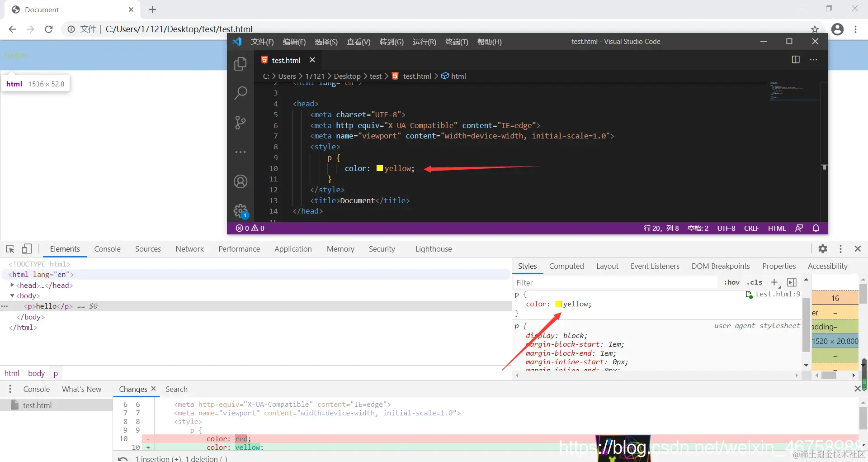Viewport: 868px width, 462px height.
Task: Open VS Code Explorer view
Action: tap(241, 64)
